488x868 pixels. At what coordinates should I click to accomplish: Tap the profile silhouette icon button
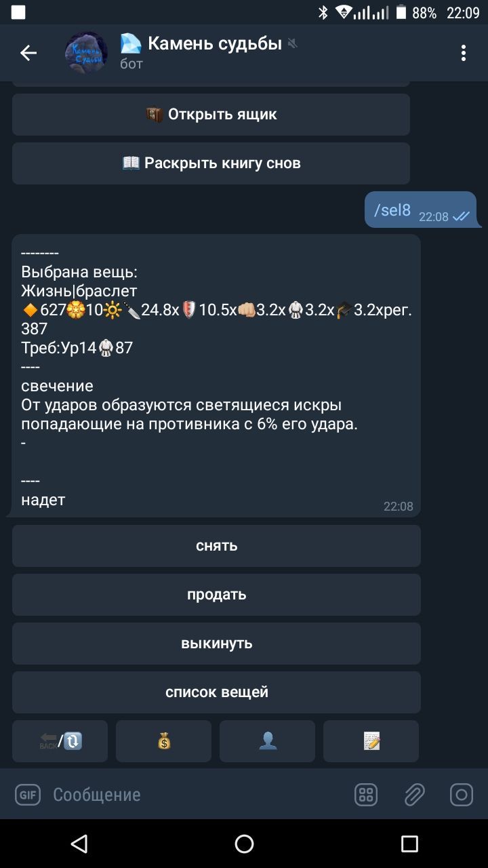click(268, 741)
